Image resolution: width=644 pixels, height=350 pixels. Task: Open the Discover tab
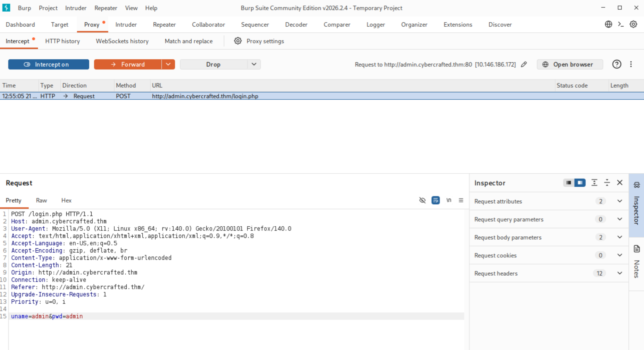tap(500, 24)
